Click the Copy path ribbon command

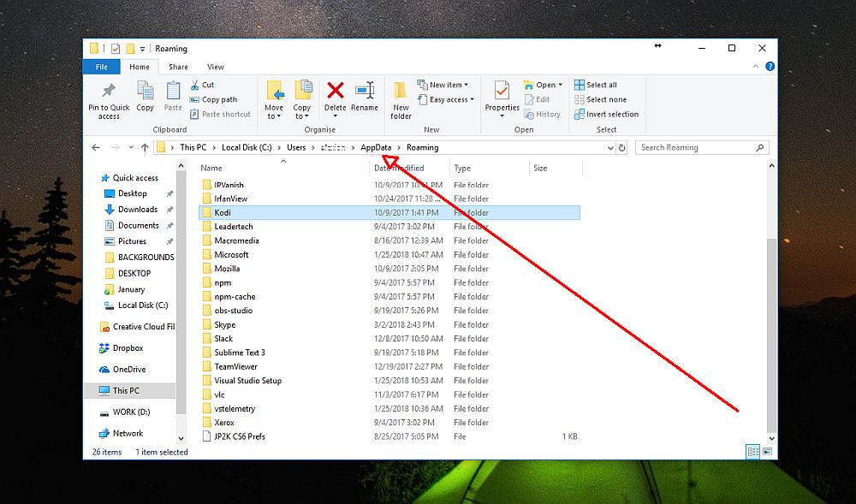[213, 100]
